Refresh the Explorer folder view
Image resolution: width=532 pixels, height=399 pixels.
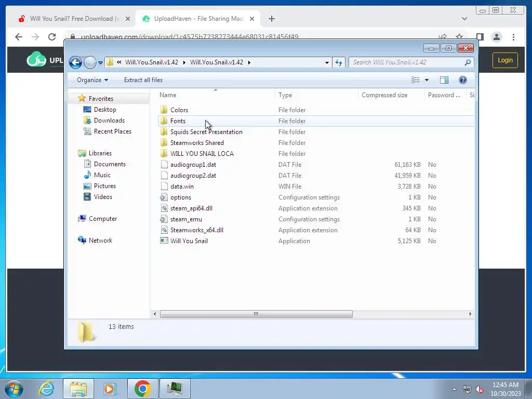click(339, 62)
